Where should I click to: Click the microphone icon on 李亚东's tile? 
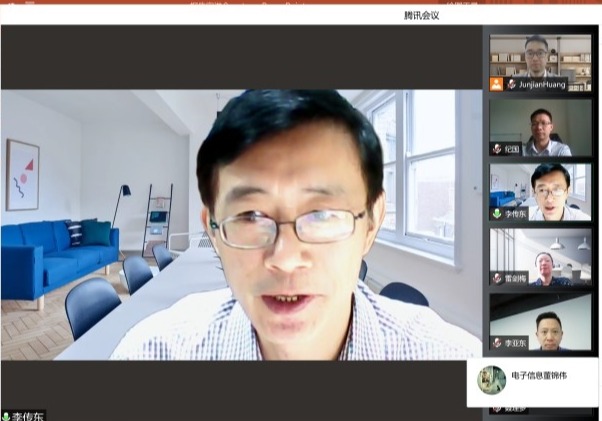point(497,343)
